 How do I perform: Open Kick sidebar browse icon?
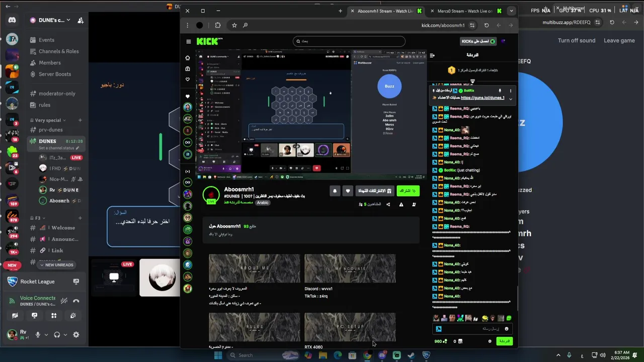click(x=188, y=69)
